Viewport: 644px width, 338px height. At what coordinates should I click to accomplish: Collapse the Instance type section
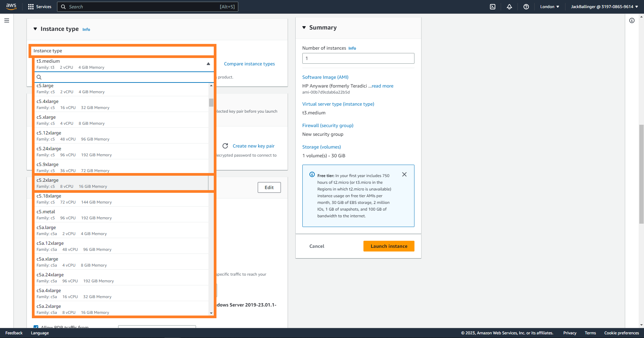pos(35,29)
